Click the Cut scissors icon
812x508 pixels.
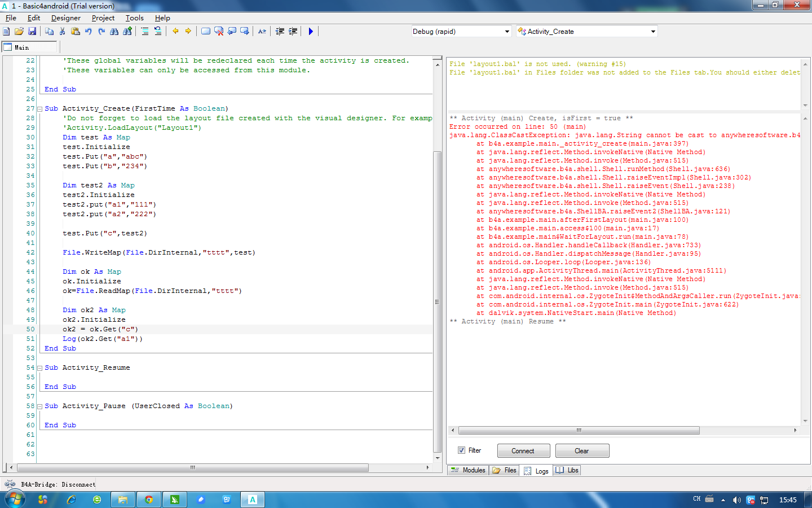tap(62, 32)
